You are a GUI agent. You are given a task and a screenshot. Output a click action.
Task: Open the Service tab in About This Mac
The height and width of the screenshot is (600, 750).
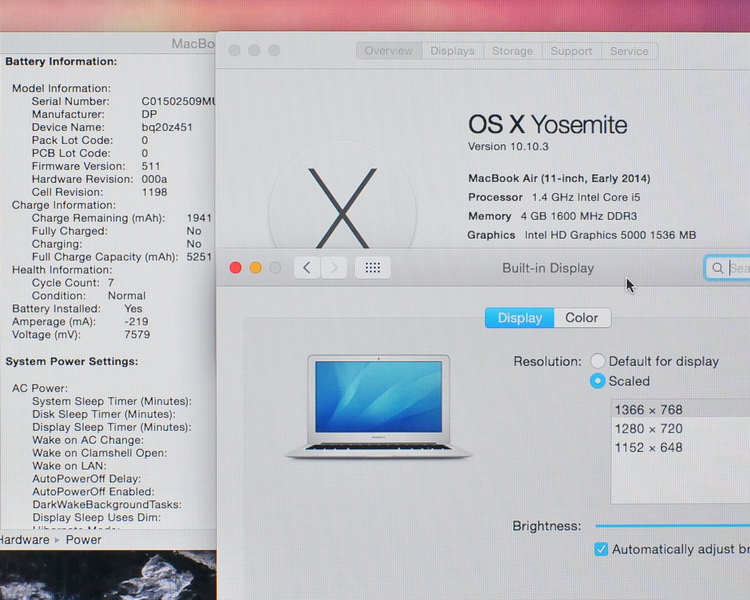tap(629, 51)
